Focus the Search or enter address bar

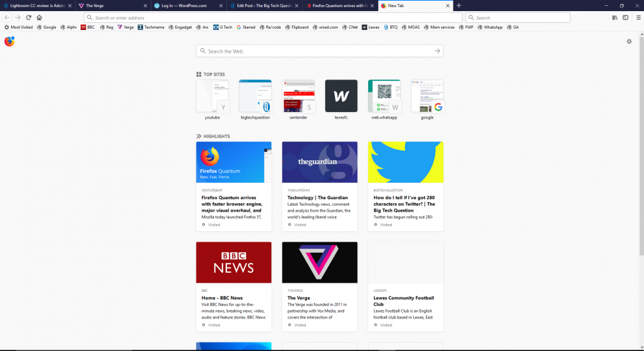[273, 18]
